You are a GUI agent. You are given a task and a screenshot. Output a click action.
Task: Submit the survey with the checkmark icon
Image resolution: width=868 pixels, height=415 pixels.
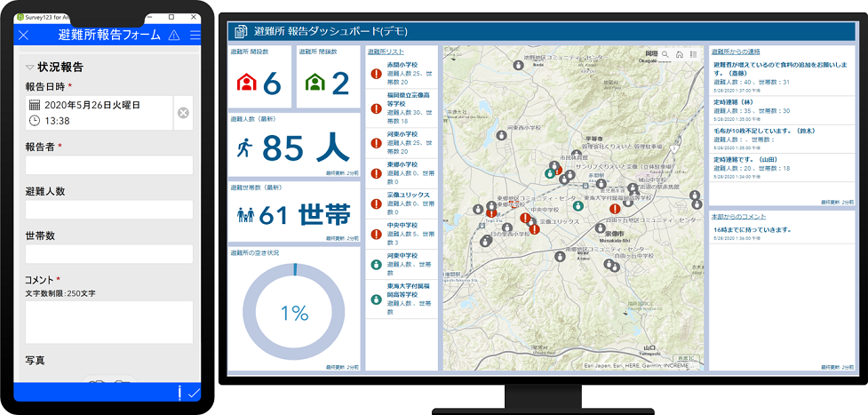[x=194, y=394]
